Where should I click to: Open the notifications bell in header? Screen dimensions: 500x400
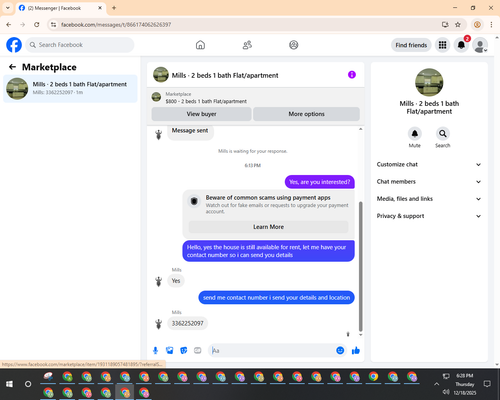click(x=461, y=45)
